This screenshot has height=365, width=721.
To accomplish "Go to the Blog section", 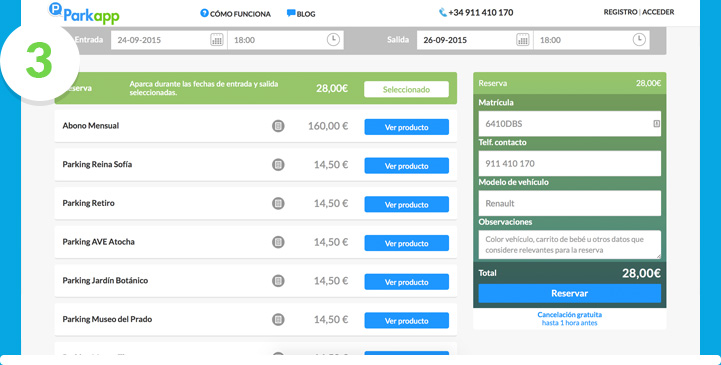I will point(306,14).
